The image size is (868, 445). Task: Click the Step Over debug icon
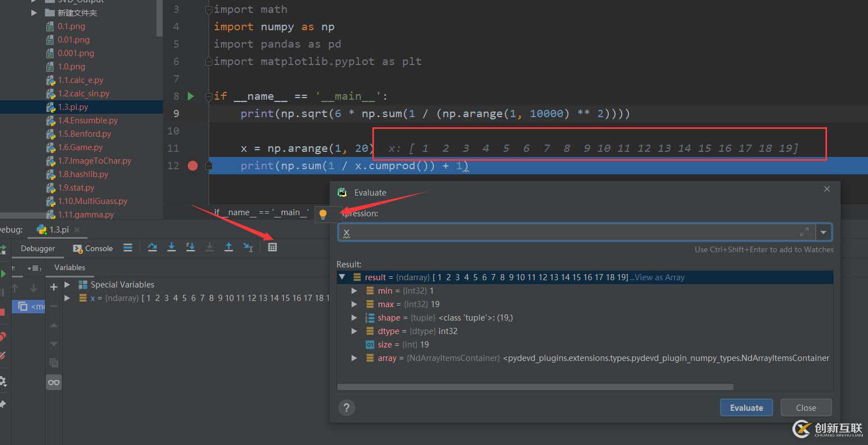point(152,247)
